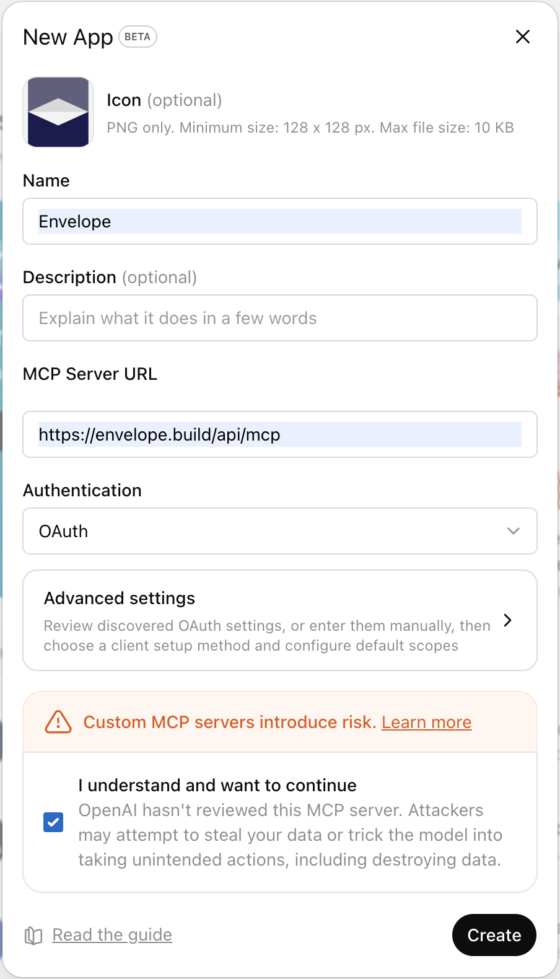
Task: Click the Create button
Action: coord(494,935)
